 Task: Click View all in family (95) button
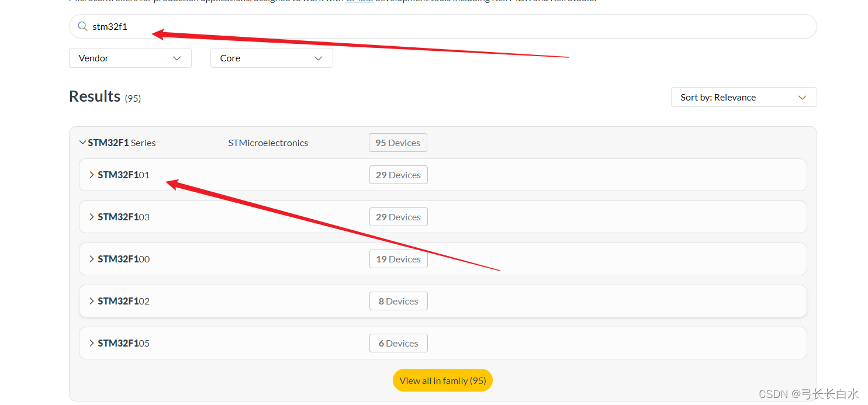pyautogui.click(x=442, y=380)
